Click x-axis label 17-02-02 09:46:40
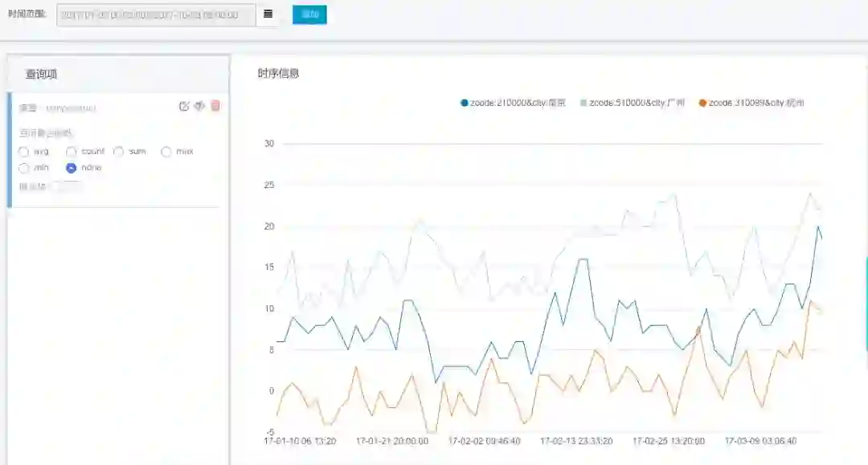 [x=485, y=441]
